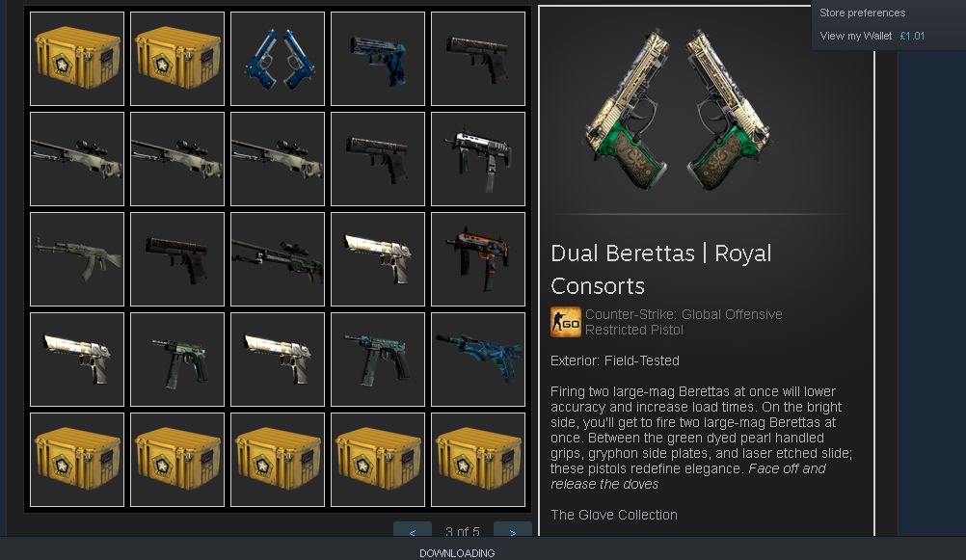This screenshot has width=966, height=560.
Task: Click the Counter-Strike GO game icon
Action: 566,322
